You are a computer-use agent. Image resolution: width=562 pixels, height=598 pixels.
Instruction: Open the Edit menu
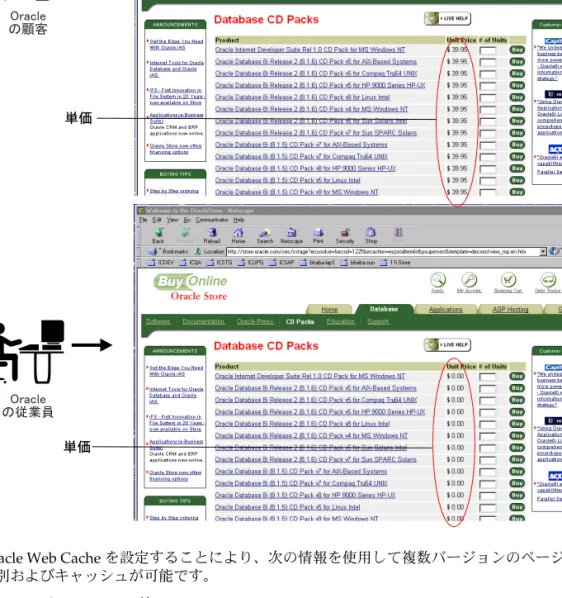point(157,220)
